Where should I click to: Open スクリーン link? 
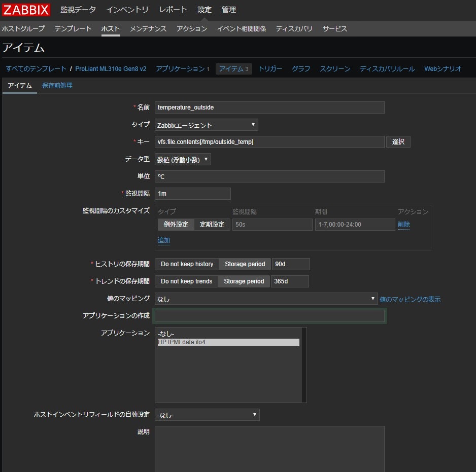click(x=335, y=69)
